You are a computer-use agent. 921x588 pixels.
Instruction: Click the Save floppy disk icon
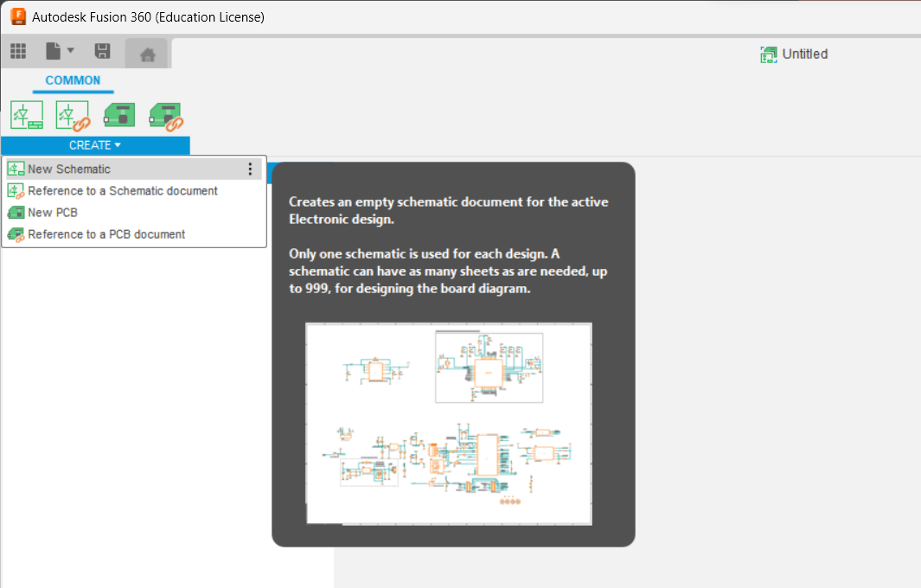pos(102,52)
